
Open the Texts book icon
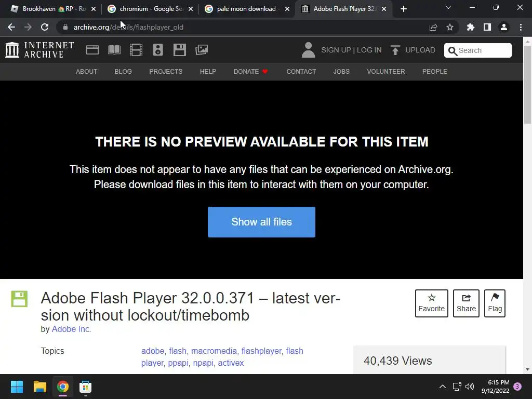point(114,50)
